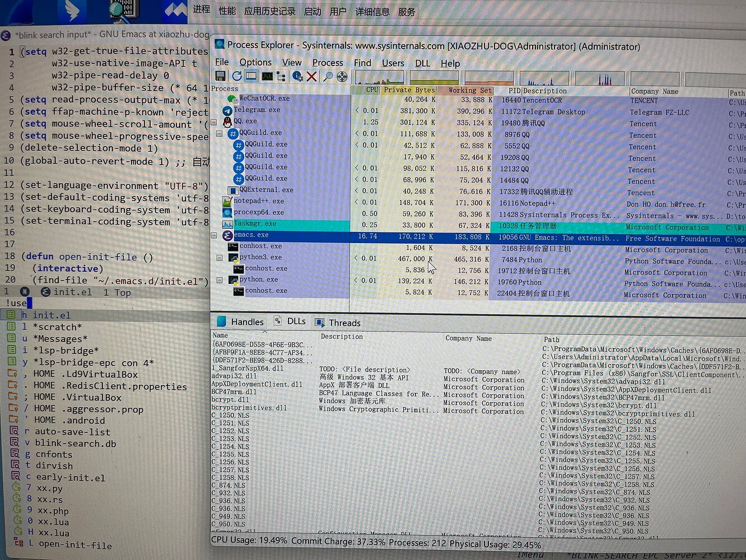
Task: Open Find Handle or DLL with binoculars icon
Action: pyautogui.click(x=328, y=77)
